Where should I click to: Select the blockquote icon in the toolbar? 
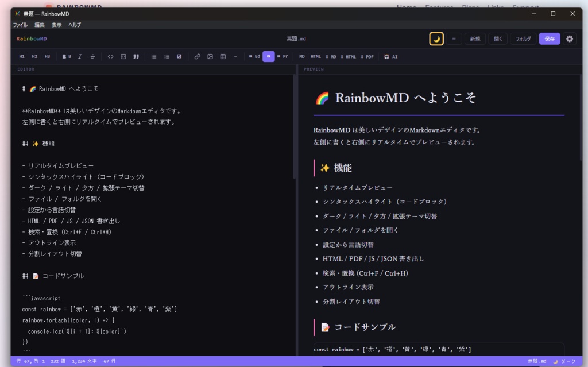pos(136,56)
